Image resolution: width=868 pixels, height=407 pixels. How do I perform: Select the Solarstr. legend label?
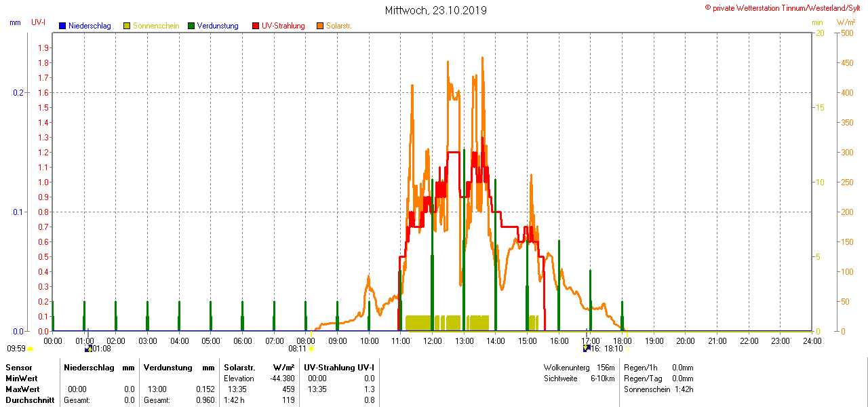338,26
